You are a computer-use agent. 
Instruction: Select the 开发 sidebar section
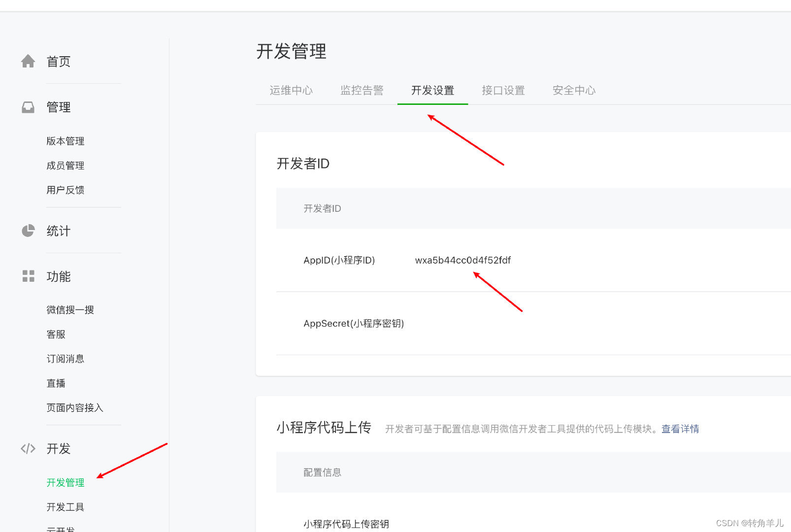point(59,449)
